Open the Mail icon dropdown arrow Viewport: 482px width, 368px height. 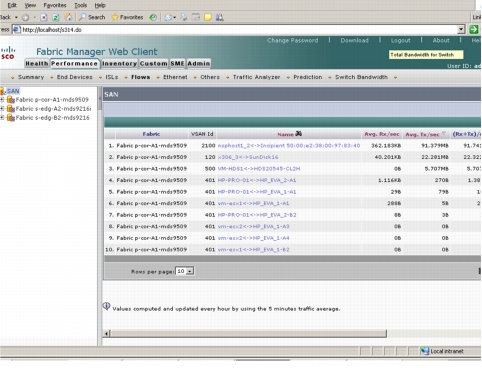click(x=174, y=18)
